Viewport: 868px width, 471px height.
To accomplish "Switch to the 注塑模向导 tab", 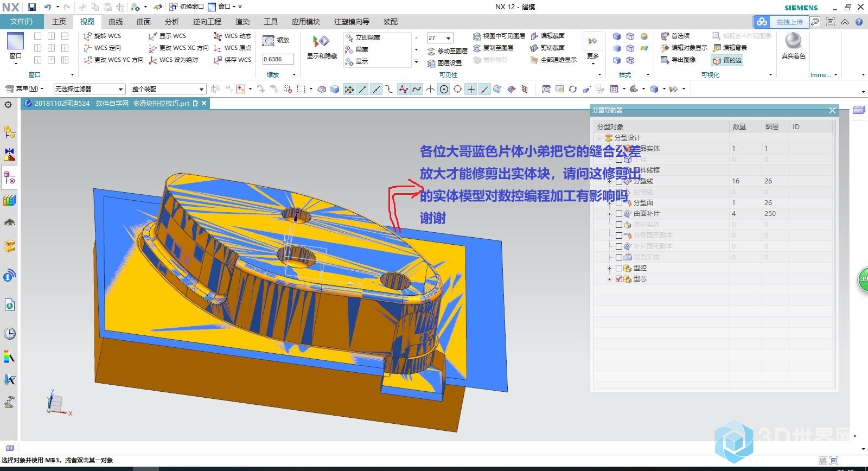I will [x=352, y=22].
